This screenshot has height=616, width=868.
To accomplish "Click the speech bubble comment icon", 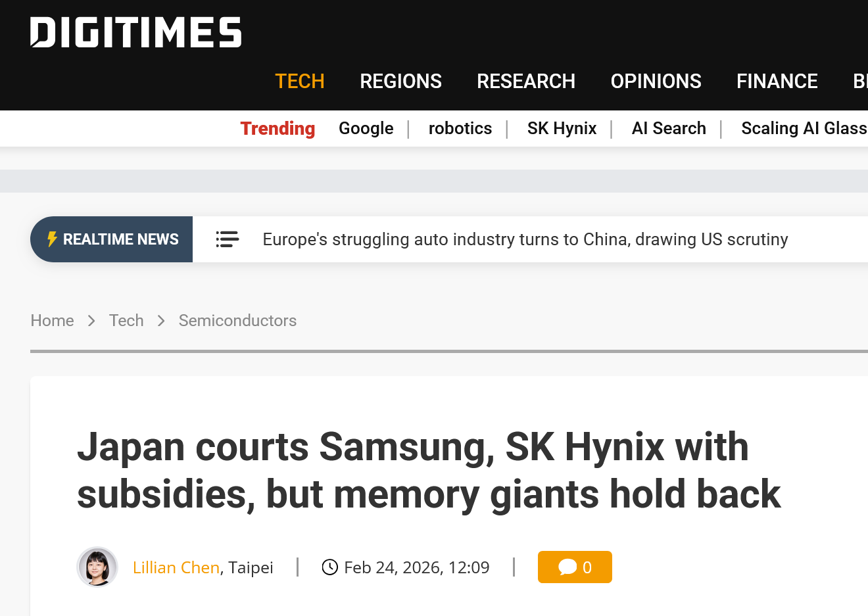I will point(567,567).
